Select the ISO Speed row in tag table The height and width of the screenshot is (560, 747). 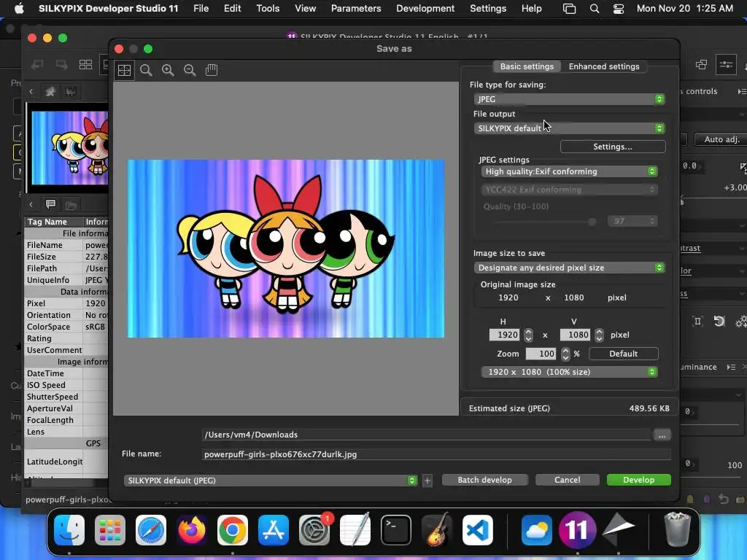coord(66,385)
